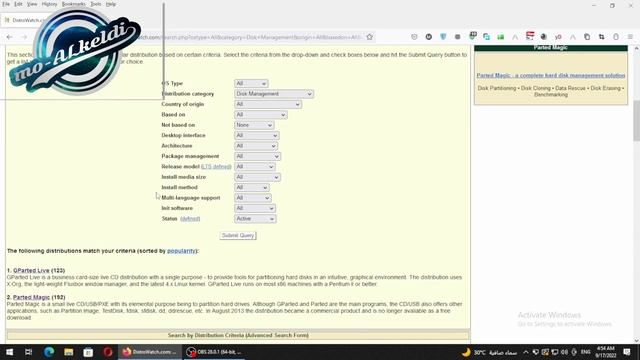This screenshot has height=360, width=640.
Task: Show hidden system tray icons
Action: [x=526, y=352]
